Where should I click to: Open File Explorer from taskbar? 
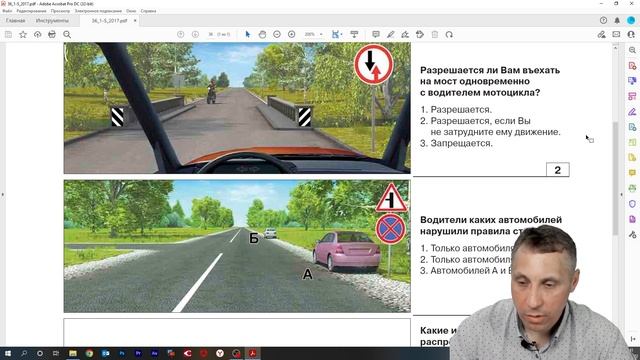click(73, 353)
